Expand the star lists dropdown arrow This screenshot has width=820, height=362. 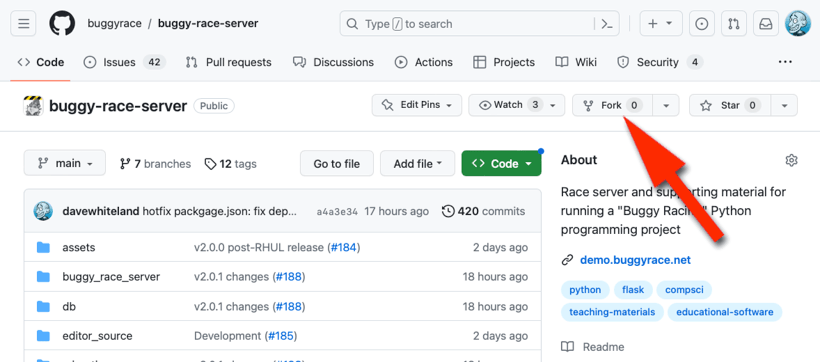pyautogui.click(x=784, y=105)
